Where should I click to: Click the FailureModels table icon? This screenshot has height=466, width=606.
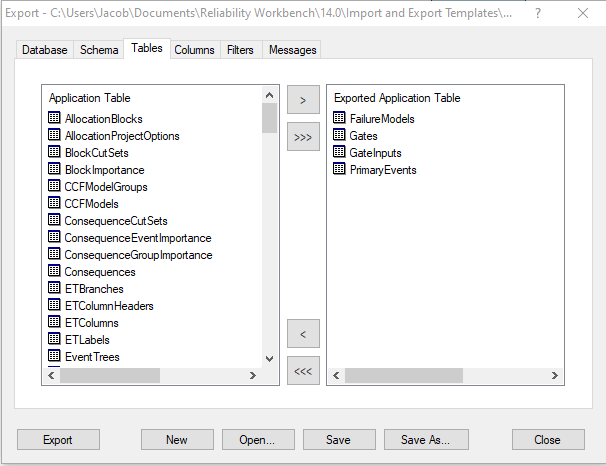(x=340, y=119)
